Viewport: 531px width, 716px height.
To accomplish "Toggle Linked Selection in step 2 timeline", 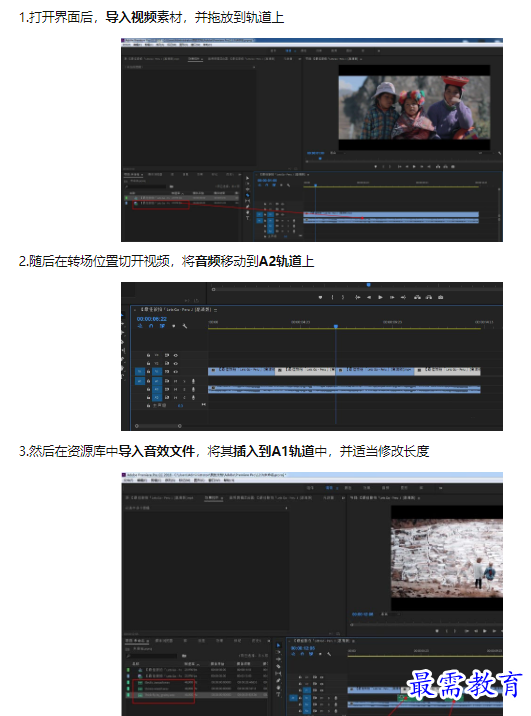I will 162,326.
